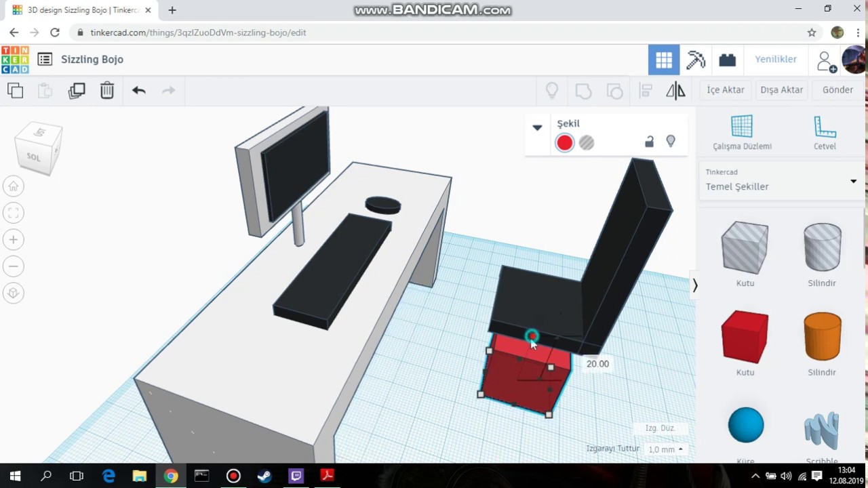Select the solid red color for the shape

[564, 142]
